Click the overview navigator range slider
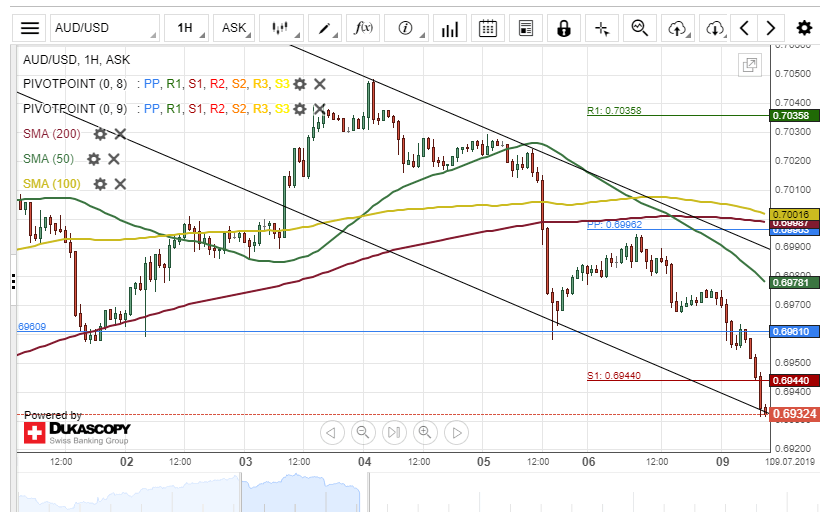The image size is (827, 522). tap(305, 492)
